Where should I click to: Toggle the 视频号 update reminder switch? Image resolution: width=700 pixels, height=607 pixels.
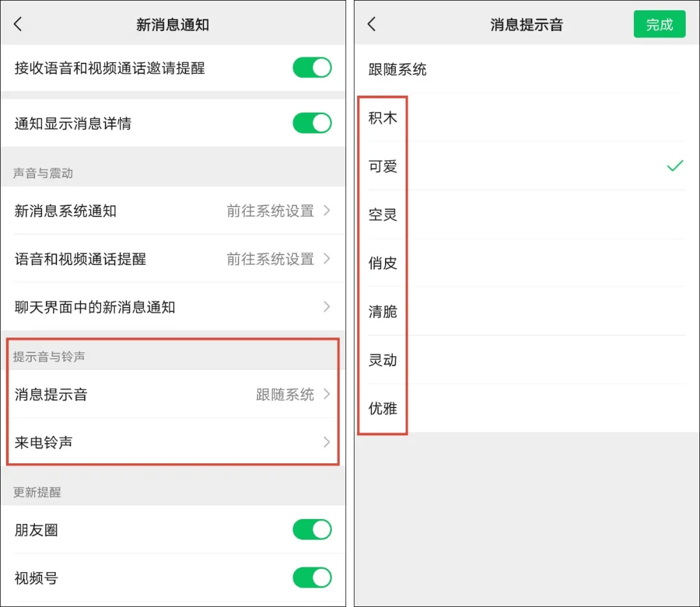pyautogui.click(x=312, y=578)
